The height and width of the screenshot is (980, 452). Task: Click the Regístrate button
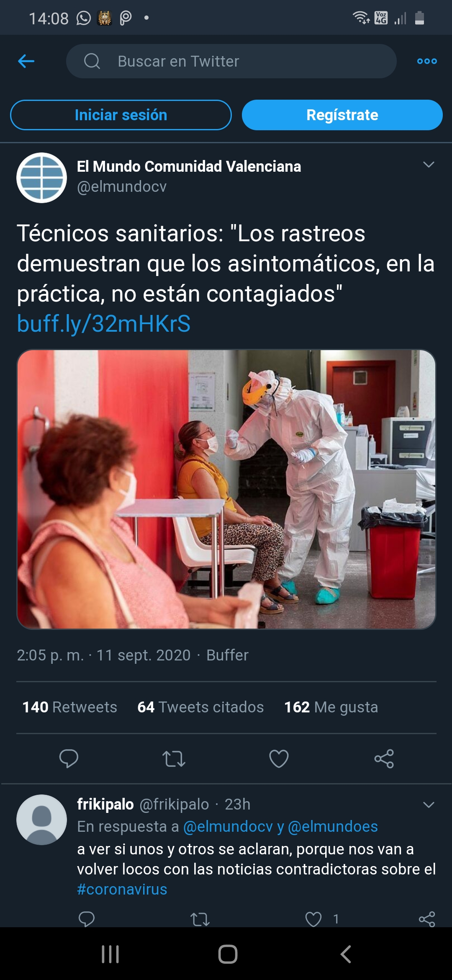[342, 115]
